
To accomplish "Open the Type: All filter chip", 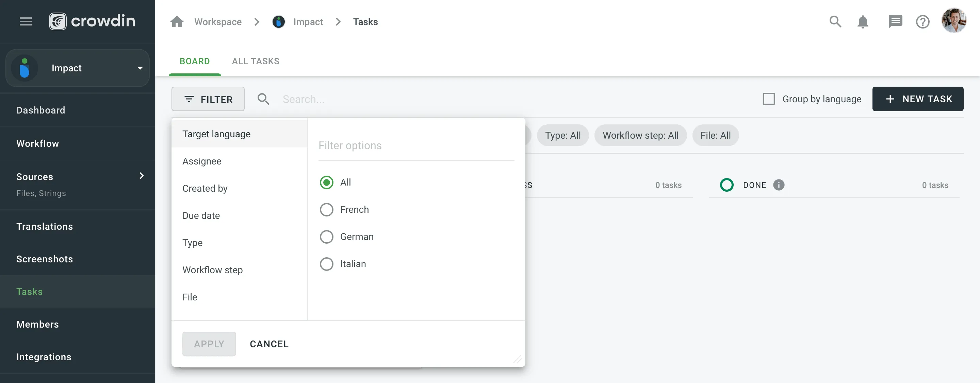I will coord(563,136).
